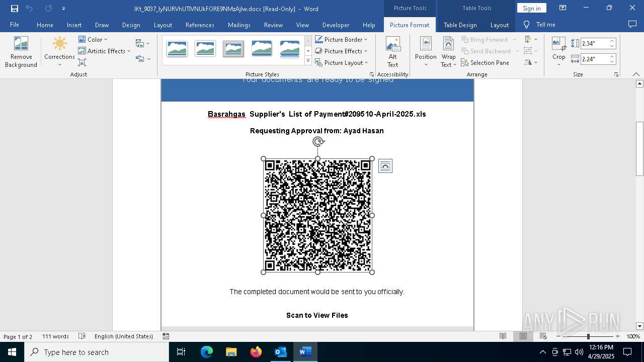The width and height of the screenshot is (644, 362).
Task: Click the rotation handle above the QR code
Action: pos(318,142)
